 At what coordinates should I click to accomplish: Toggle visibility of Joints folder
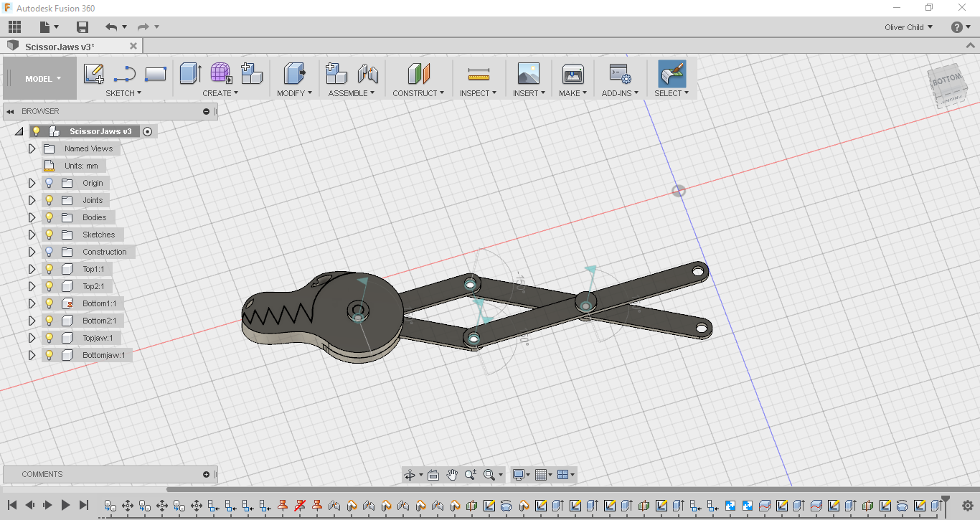click(50, 200)
